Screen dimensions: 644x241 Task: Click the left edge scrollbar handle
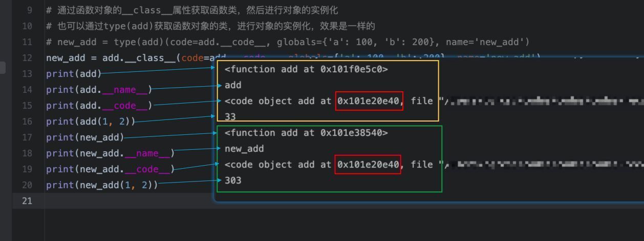[x=3, y=67]
